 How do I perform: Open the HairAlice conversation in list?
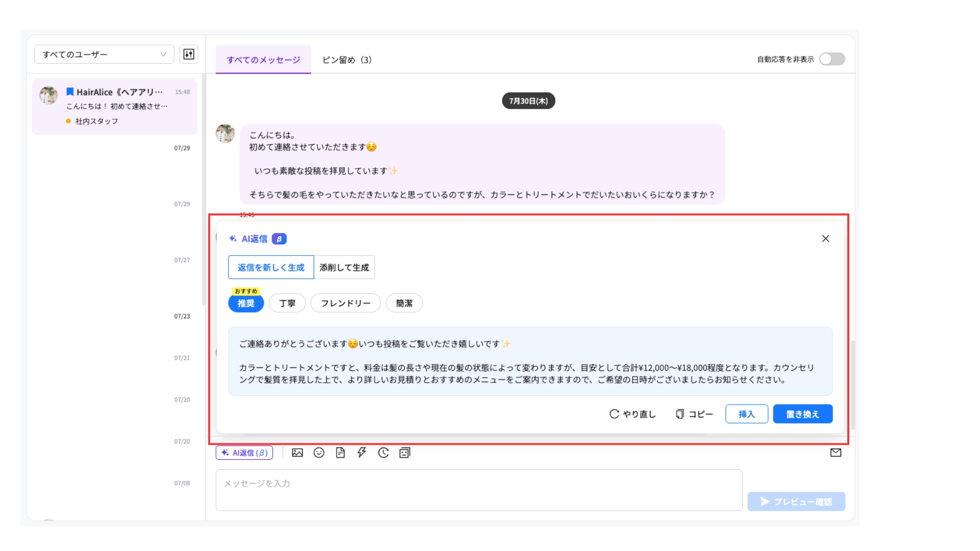coord(114,106)
